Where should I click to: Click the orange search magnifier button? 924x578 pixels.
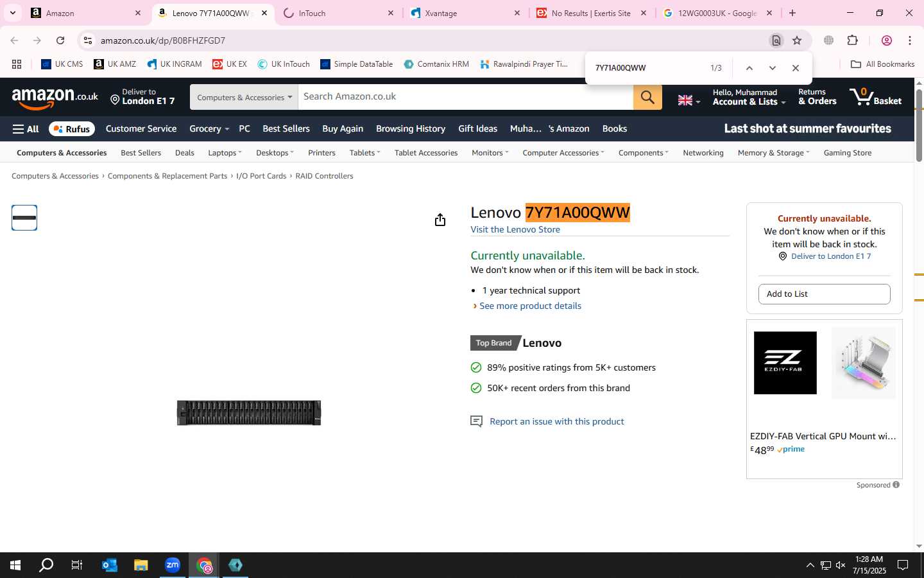647,97
